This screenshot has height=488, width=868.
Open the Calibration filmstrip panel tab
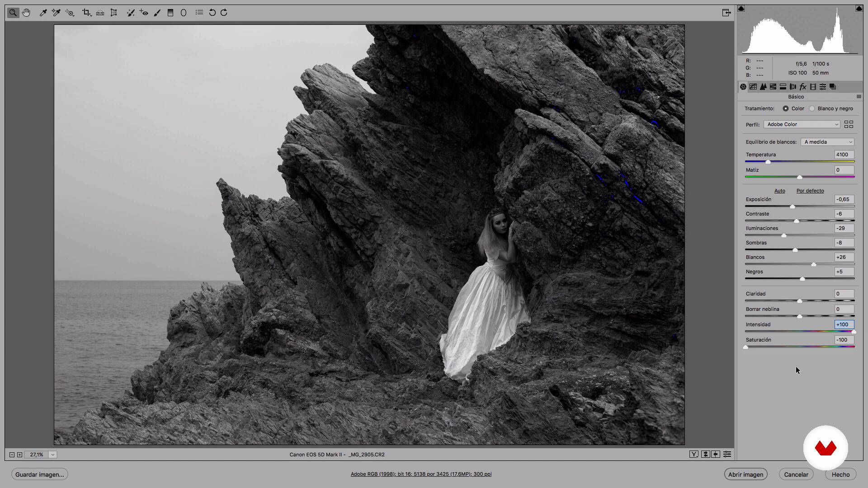tap(813, 87)
